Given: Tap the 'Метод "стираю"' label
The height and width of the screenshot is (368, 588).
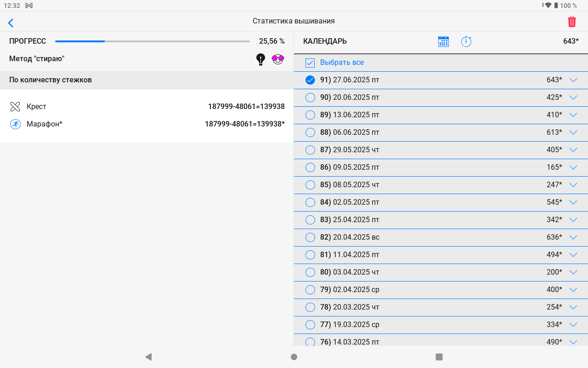Looking at the screenshot, I should (x=37, y=59).
